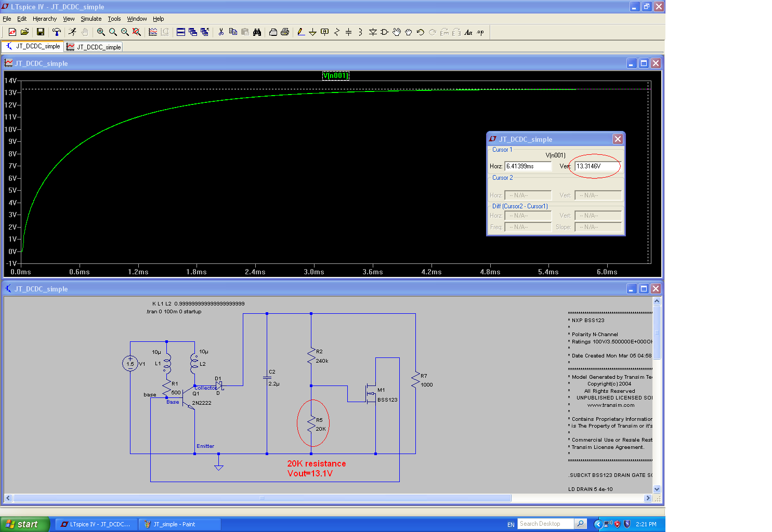Switch to the second JT_DCDC_simple waveform tab

click(94, 47)
